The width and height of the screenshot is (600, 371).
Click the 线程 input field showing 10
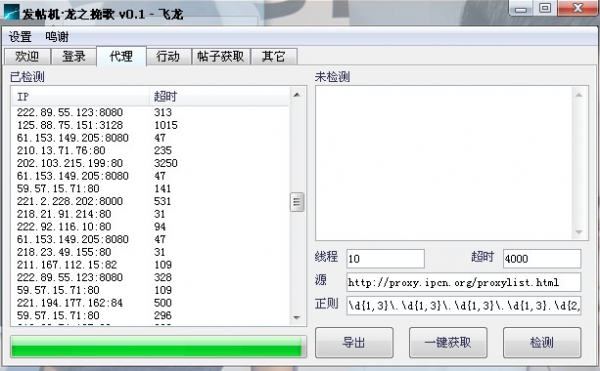click(385, 259)
